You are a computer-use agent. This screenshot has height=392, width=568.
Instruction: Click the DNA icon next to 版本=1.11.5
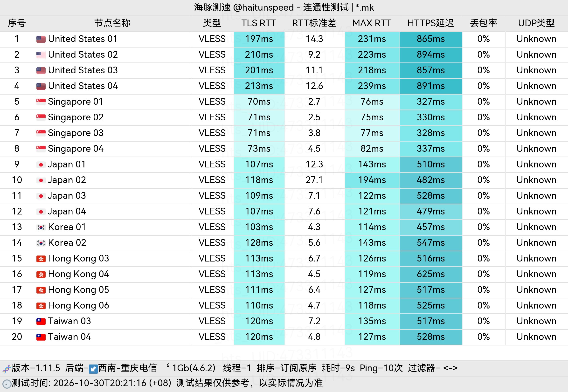pyautogui.click(x=7, y=368)
